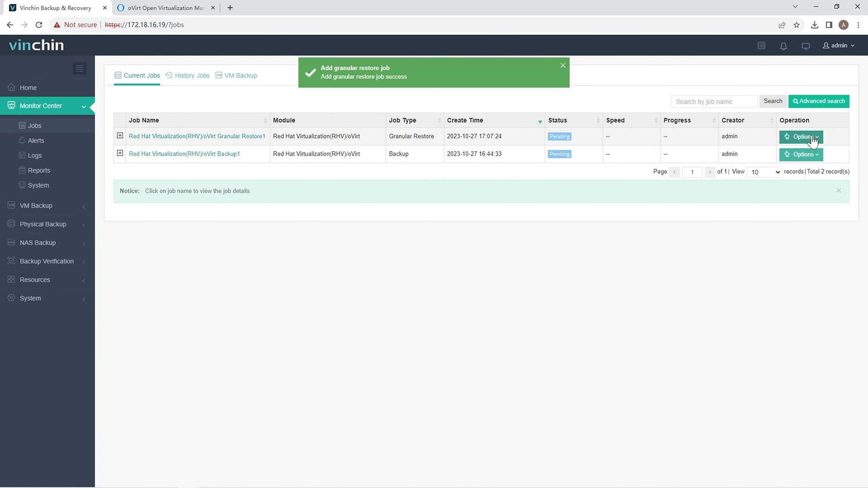Open the admin user dropdown
Viewport: 868px width, 488px height.
[x=839, y=45]
